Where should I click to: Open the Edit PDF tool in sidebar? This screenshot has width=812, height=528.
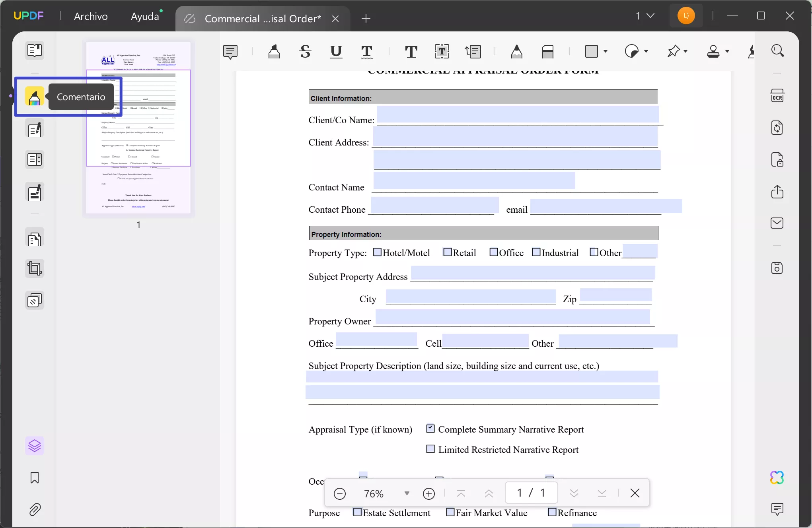[35, 129]
